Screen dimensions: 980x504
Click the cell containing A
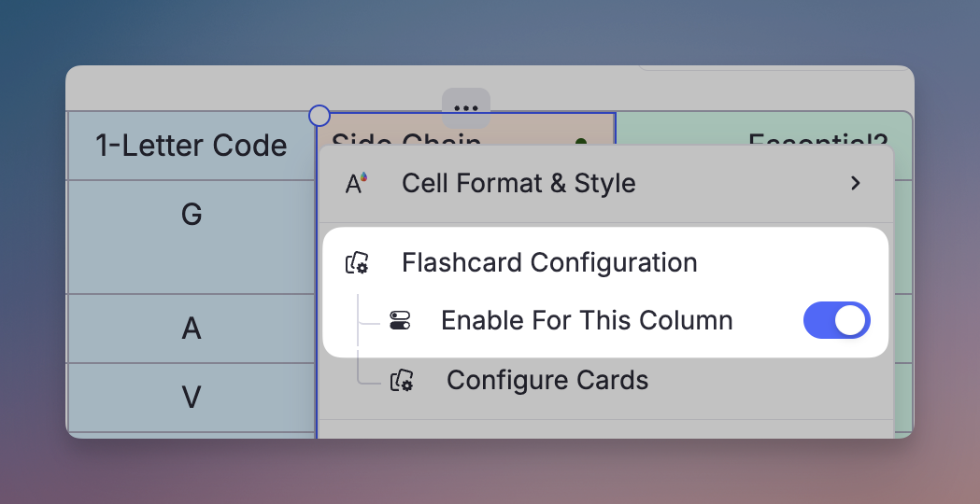point(192,329)
